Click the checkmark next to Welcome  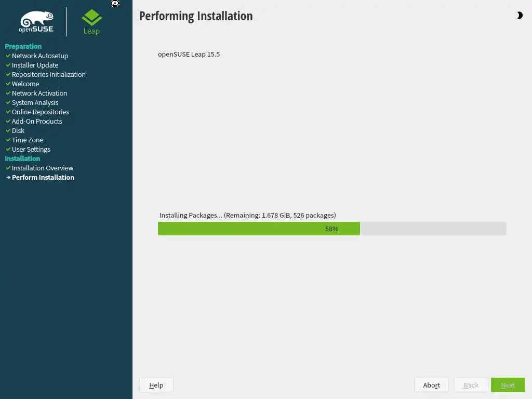pyautogui.click(x=8, y=84)
